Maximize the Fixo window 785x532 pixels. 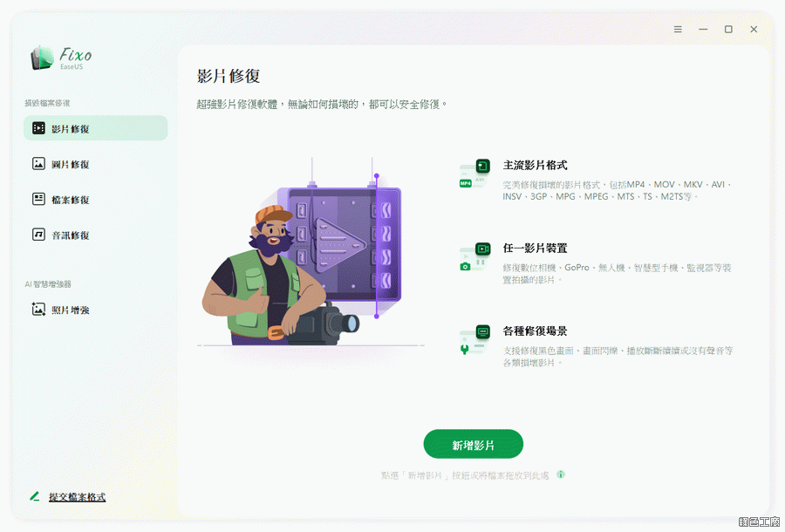coord(728,30)
